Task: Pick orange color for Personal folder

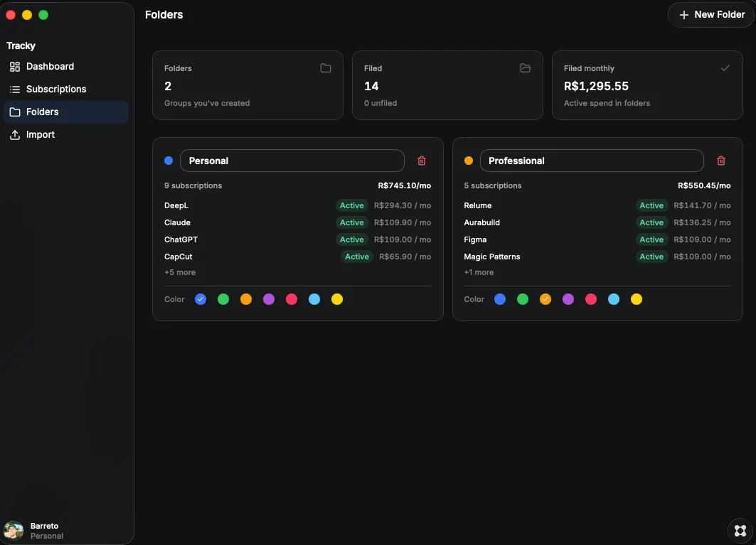Action: (x=246, y=299)
